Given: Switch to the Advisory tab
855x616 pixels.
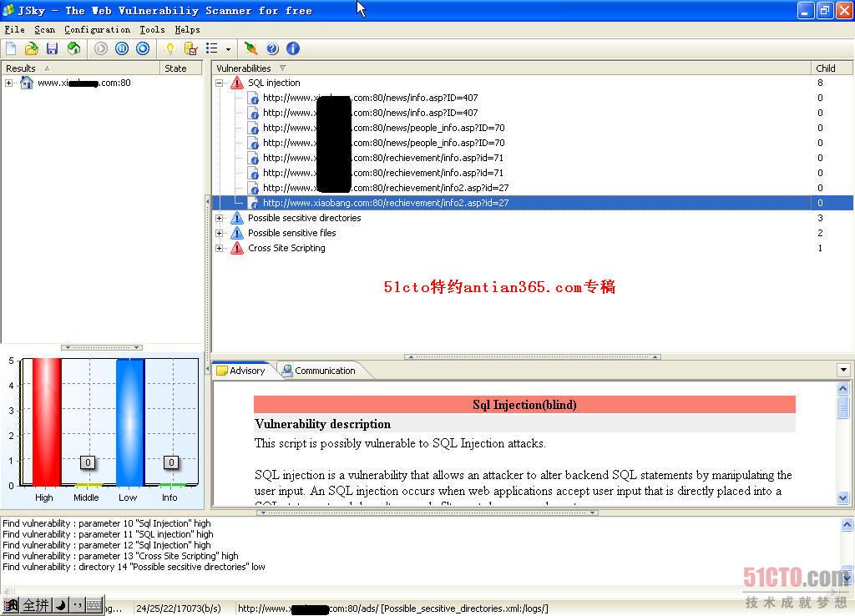Looking at the screenshot, I should tap(240, 371).
